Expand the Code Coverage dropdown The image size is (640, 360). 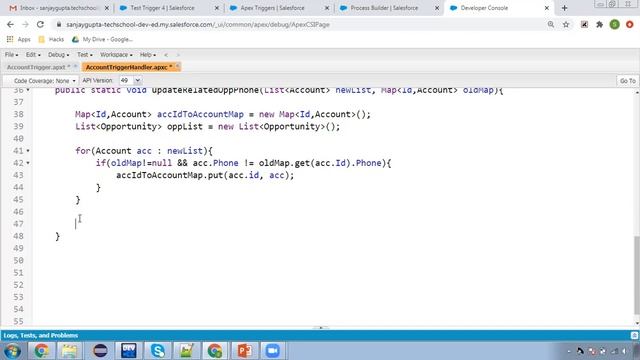click(44, 81)
